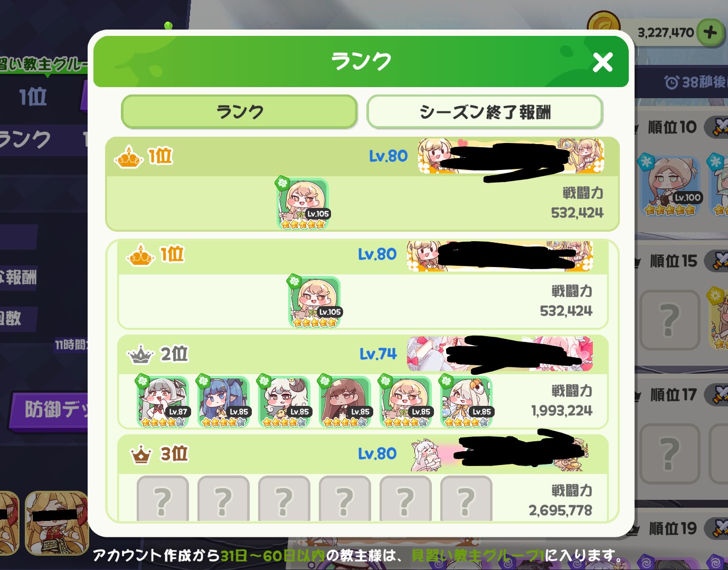Viewport: 728px width, 570px height.
Task: Tap the green plus button beside gold
Action: click(710, 32)
